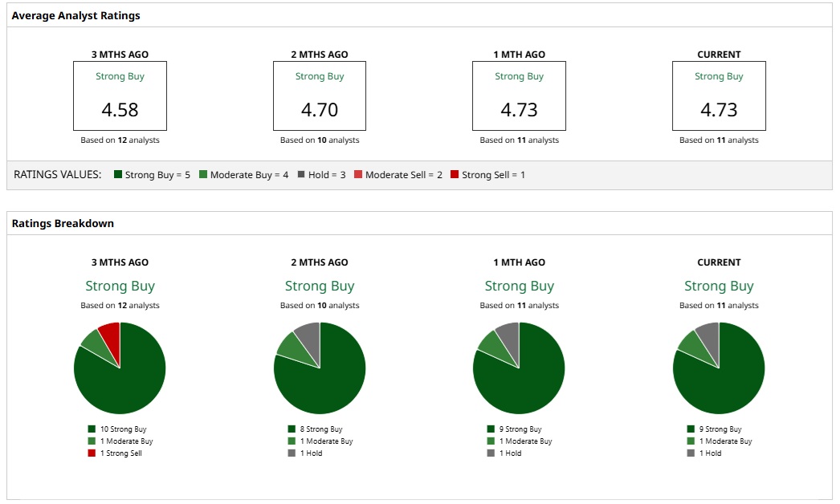Select the CURRENT 4.73 rating box

tap(719, 96)
